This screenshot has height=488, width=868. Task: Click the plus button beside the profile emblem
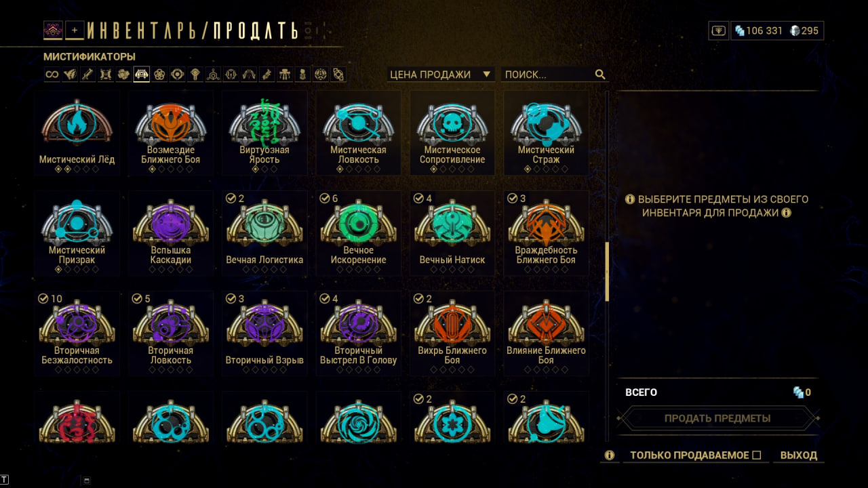[x=75, y=30]
